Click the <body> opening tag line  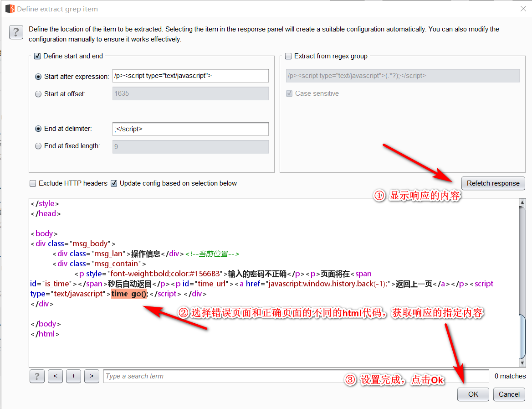(44, 234)
